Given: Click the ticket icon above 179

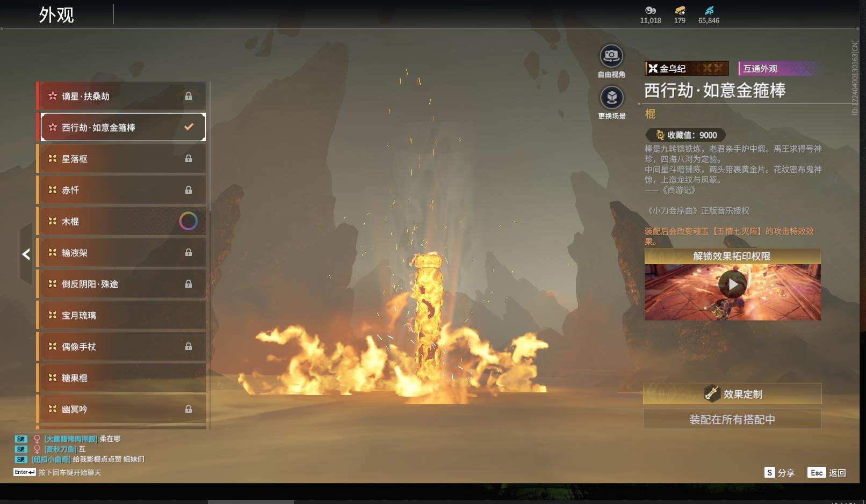Looking at the screenshot, I should (x=680, y=10).
